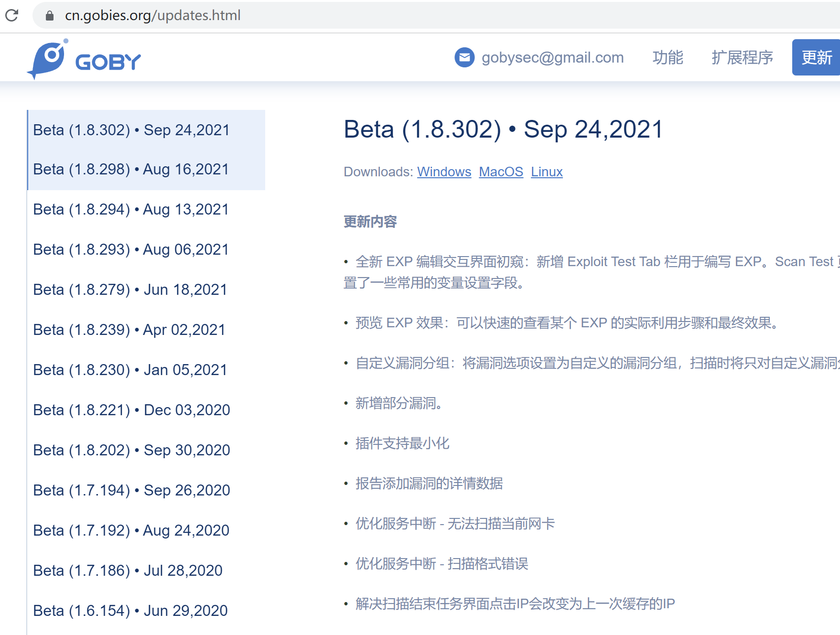Click the Goby fish logo
Viewport: 840px width, 635px height.
(x=84, y=59)
